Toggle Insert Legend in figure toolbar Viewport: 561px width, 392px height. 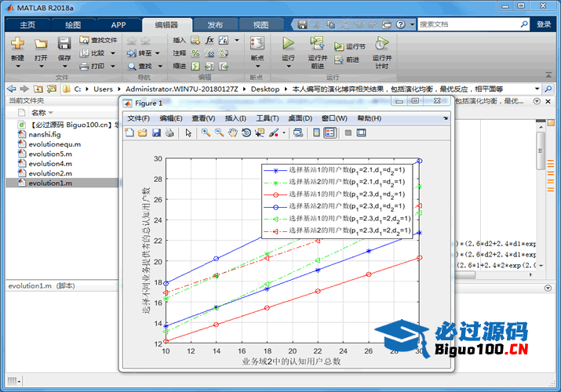point(330,133)
